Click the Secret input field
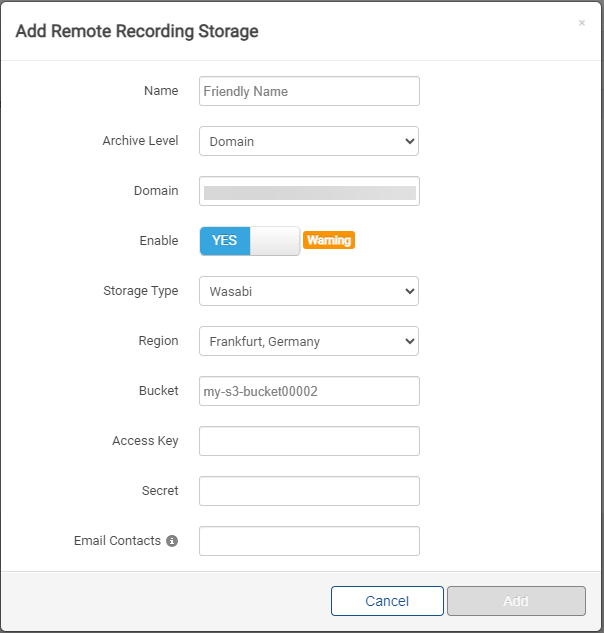 coord(309,491)
